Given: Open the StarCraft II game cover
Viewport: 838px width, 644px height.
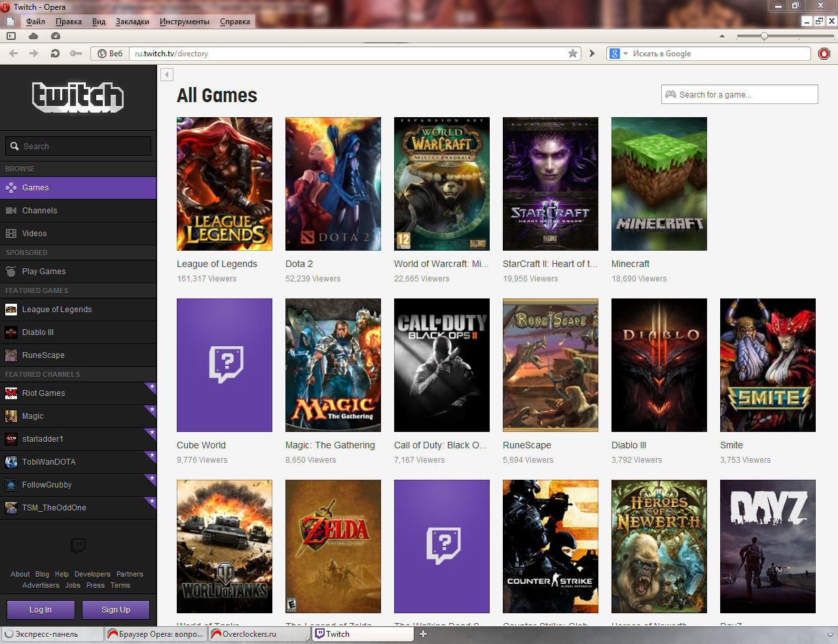Looking at the screenshot, I should tap(551, 184).
